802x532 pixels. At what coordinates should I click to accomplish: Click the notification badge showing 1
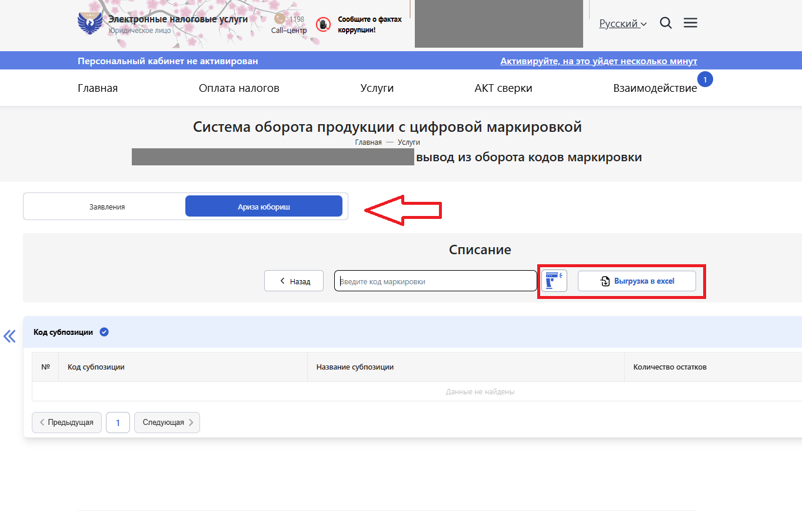tap(705, 79)
